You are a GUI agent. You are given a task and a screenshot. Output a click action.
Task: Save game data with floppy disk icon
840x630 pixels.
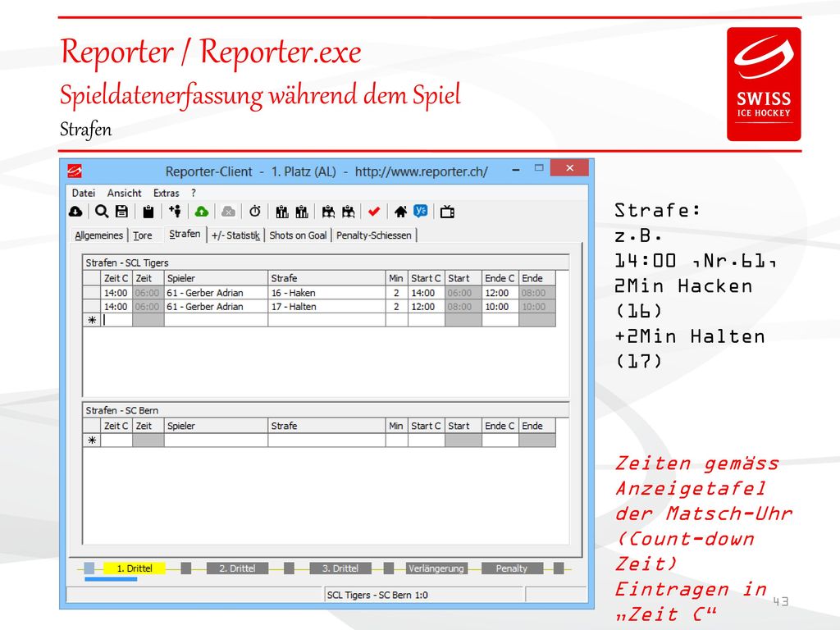(x=121, y=212)
